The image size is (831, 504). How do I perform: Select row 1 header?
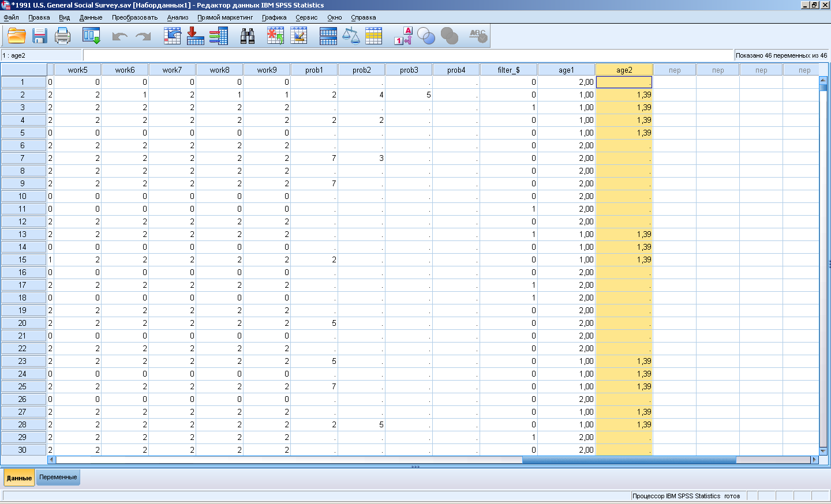(x=23, y=82)
